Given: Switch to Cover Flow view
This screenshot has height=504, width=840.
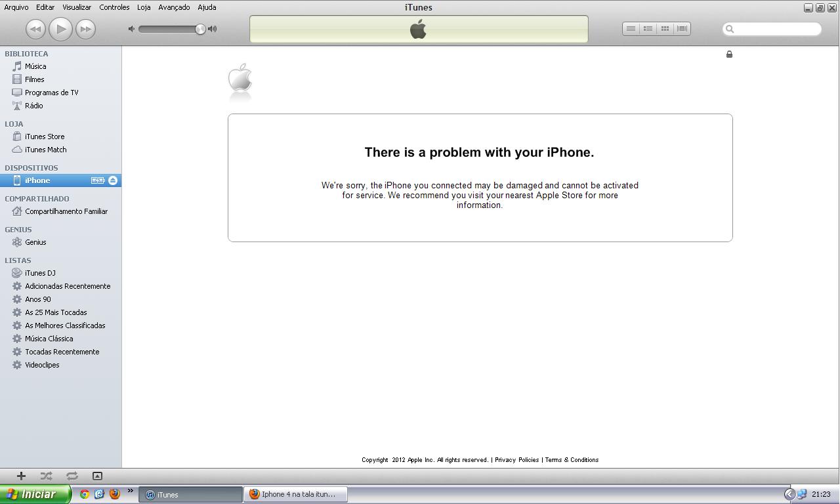Looking at the screenshot, I should 682,29.
